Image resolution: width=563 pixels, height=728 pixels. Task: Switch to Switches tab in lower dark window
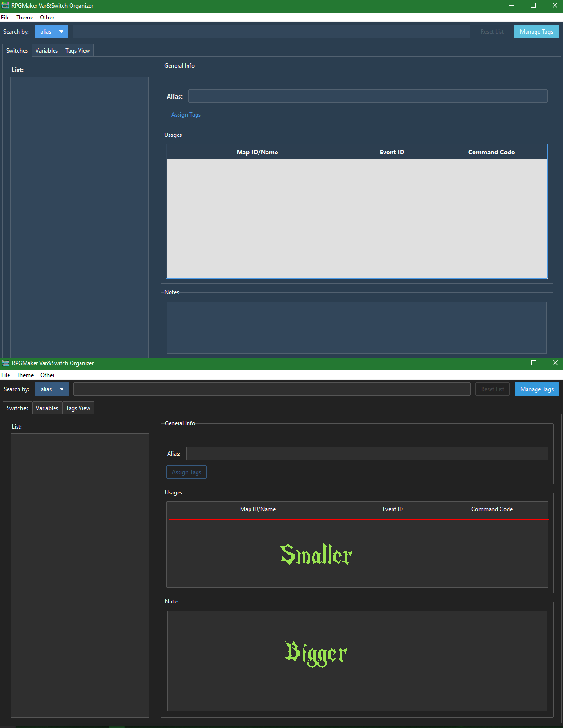pyautogui.click(x=18, y=408)
